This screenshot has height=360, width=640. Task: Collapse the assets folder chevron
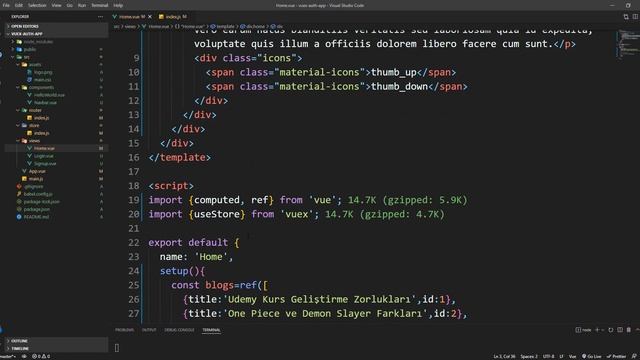click(18, 64)
